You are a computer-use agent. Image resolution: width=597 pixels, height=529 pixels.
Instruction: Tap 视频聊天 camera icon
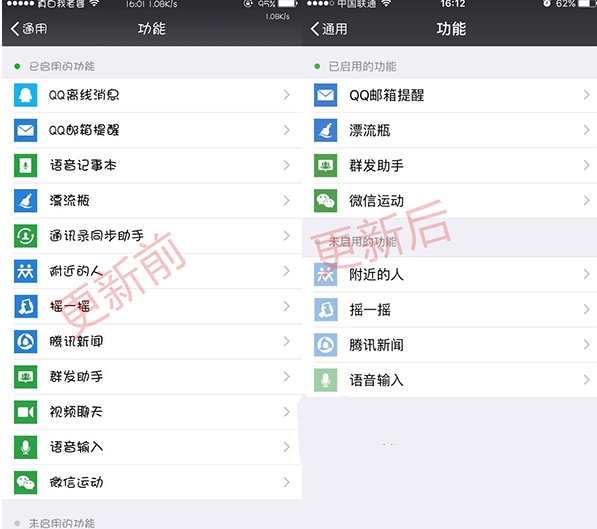click(26, 412)
